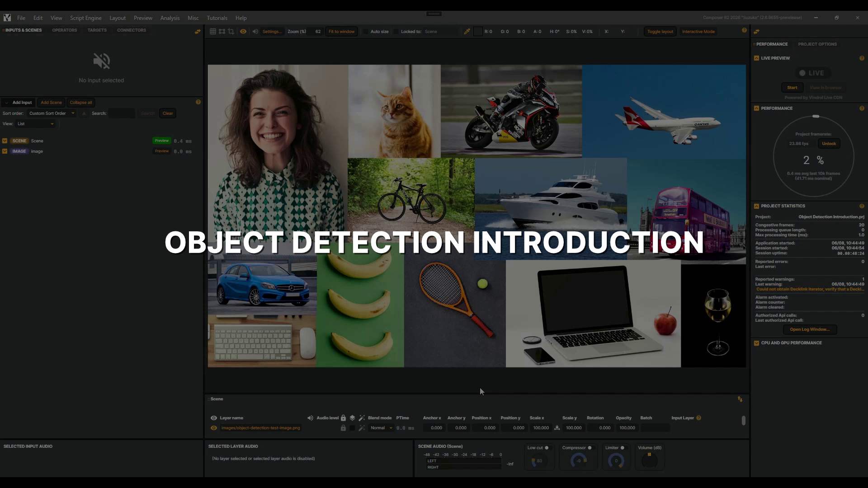868x488 pixels.
Task: Click the Audio level speaker icon in layer header
Action: pyautogui.click(x=310, y=418)
